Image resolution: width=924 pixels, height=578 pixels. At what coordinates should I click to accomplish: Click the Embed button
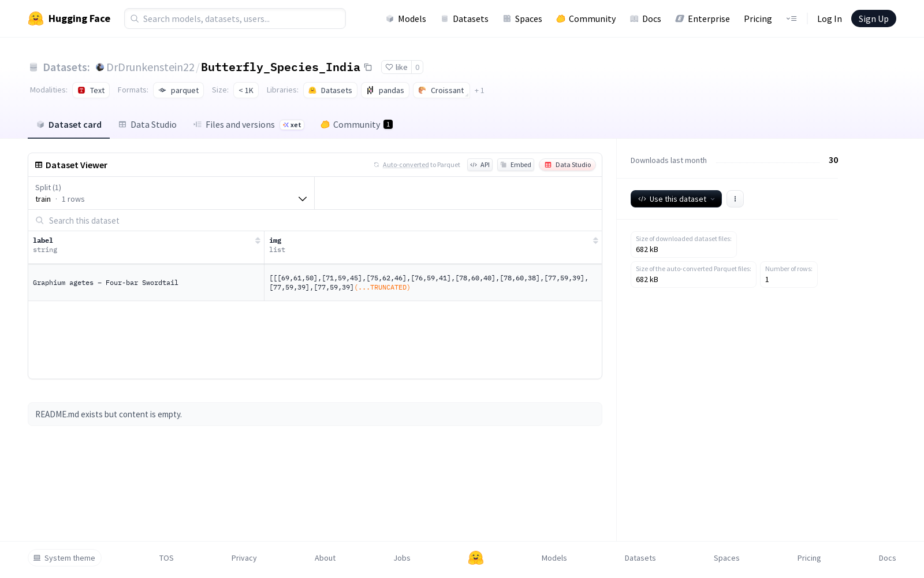(x=516, y=165)
